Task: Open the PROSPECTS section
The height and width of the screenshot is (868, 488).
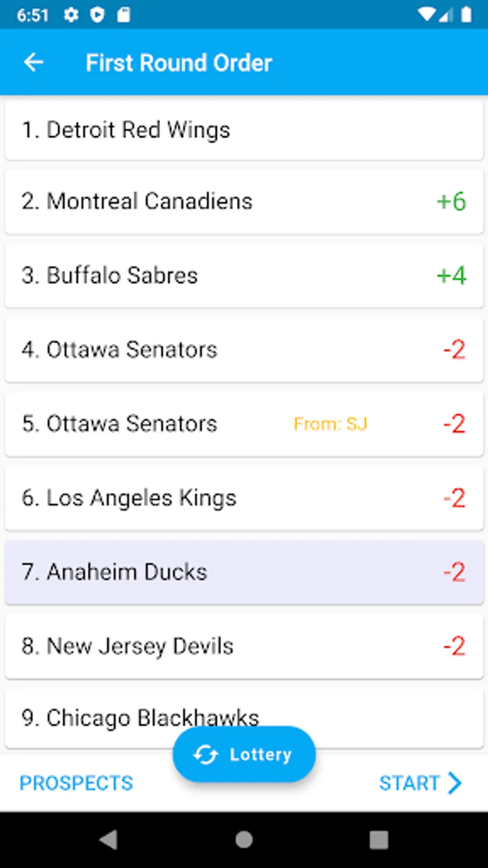Action: pos(76,783)
